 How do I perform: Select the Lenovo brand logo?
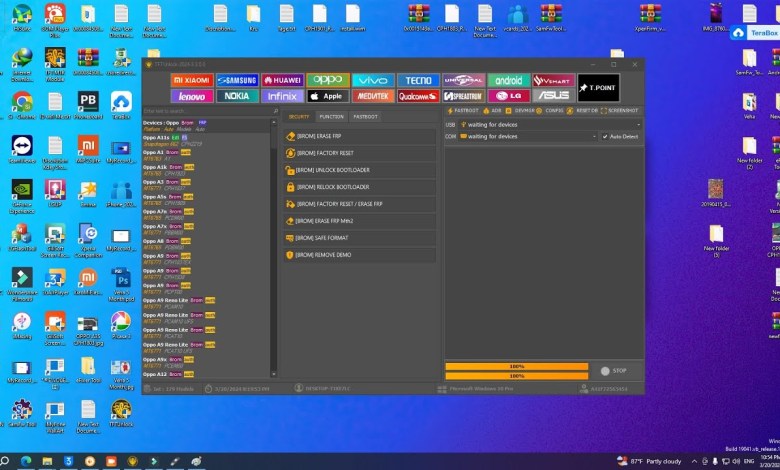click(x=192, y=96)
